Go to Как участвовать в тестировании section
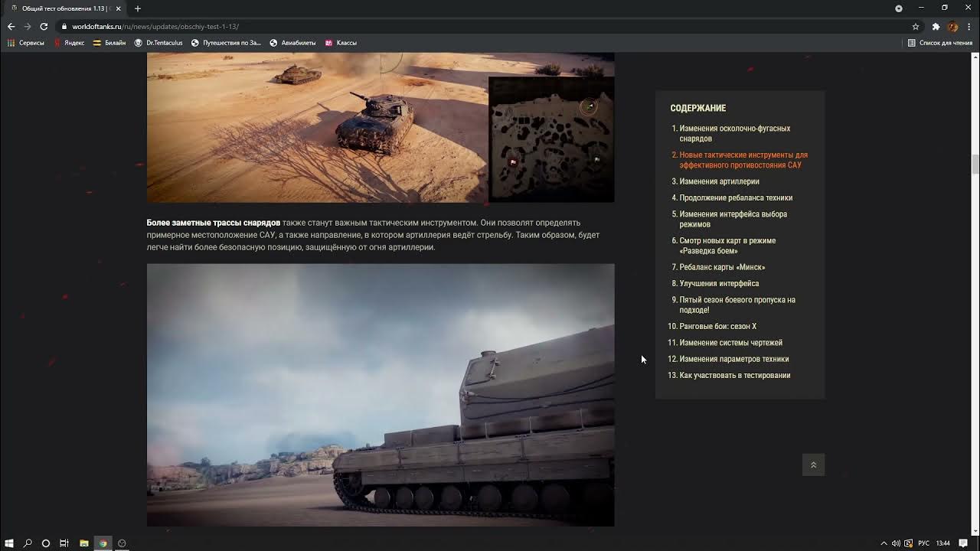Viewport: 980px width, 551px height. (734, 375)
